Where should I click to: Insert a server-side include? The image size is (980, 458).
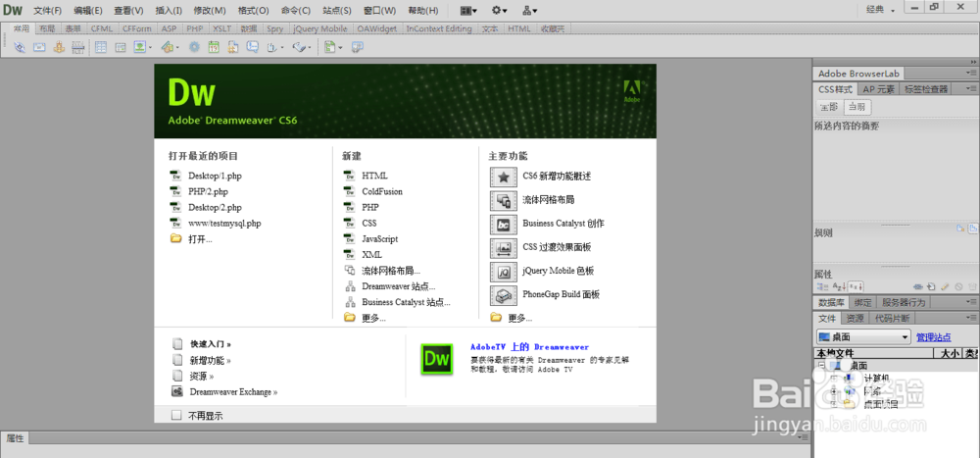(x=233, y=47)
